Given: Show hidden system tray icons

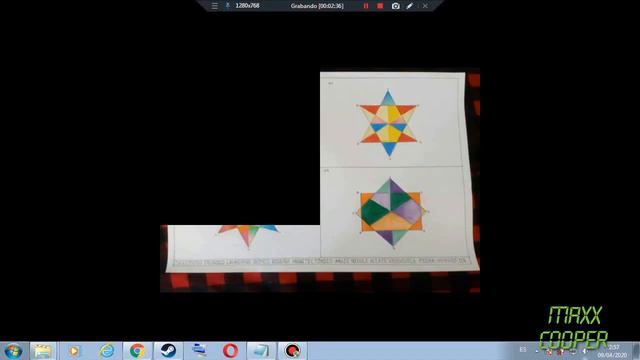Looking at the screenshot, I should click(x=536, y=351).
